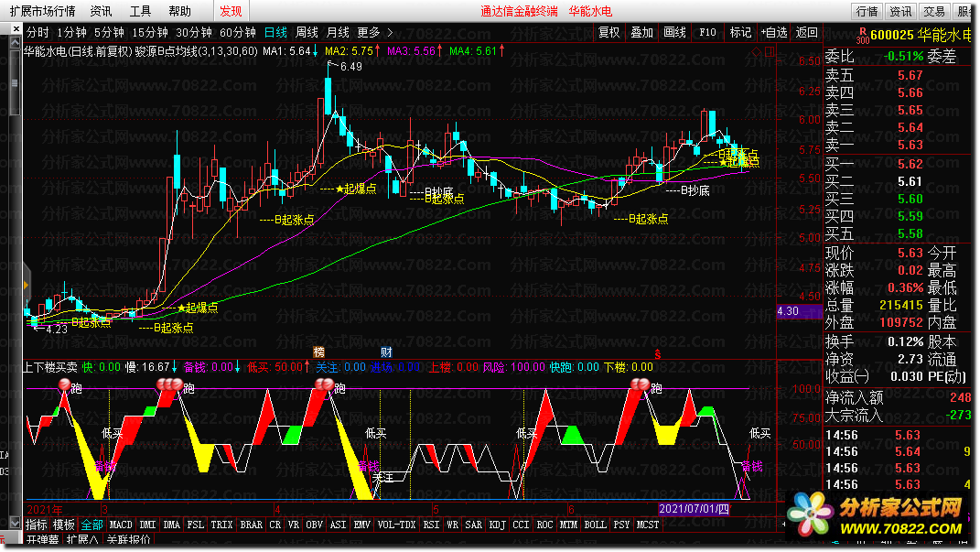This screenshot has height=552, width=980.
Task: Close the chart panel with X icon
Action: pyautogui.click(x=16, y=28)
